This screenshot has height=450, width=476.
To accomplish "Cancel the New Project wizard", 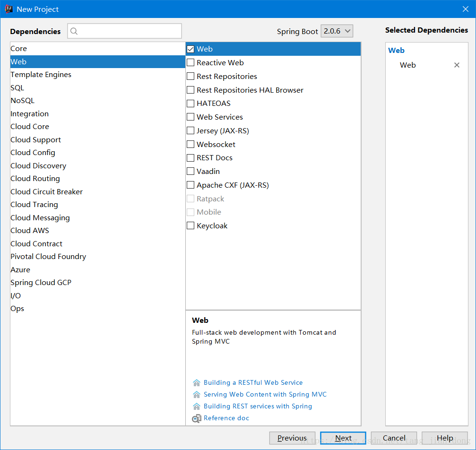I will click(x=394, y=438).
